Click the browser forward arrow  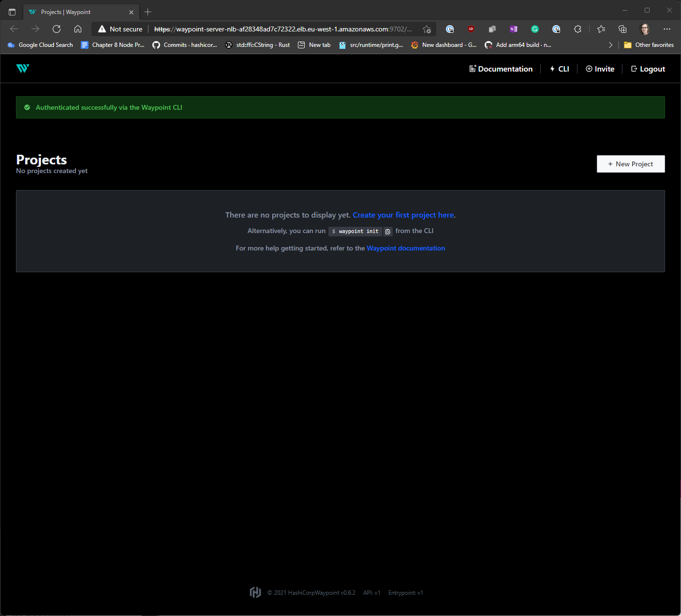tap(35, 29)
